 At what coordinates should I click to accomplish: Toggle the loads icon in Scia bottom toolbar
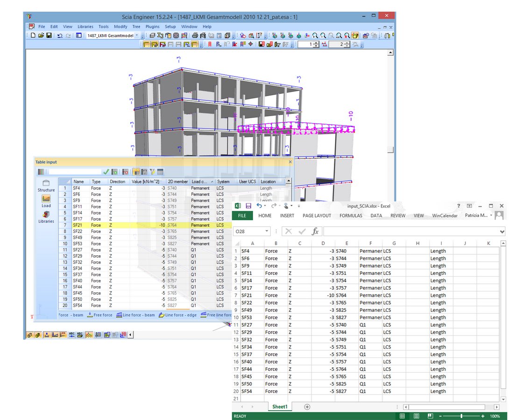55,335
